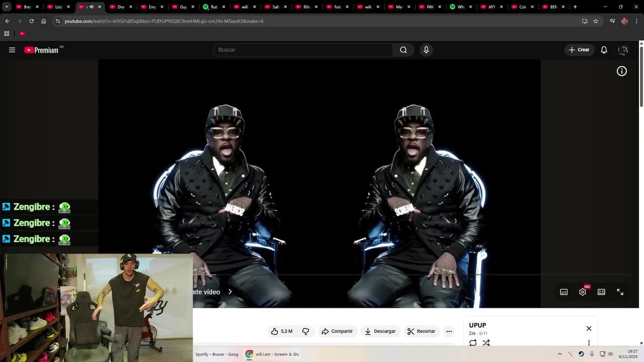Viewport: 644px width, 362px height.
Task: Close the 'Guy' tab
Action: pyautogui.click(x=193, y=7)
